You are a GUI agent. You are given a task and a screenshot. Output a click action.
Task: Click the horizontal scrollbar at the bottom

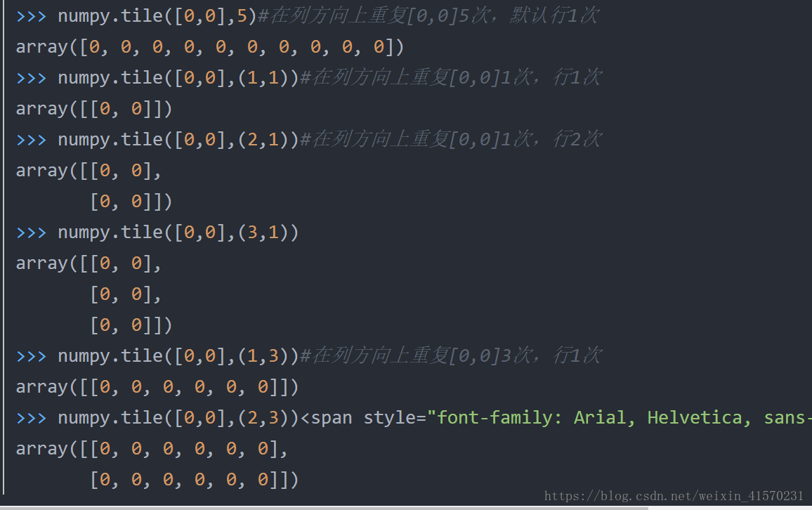point(324,508)
